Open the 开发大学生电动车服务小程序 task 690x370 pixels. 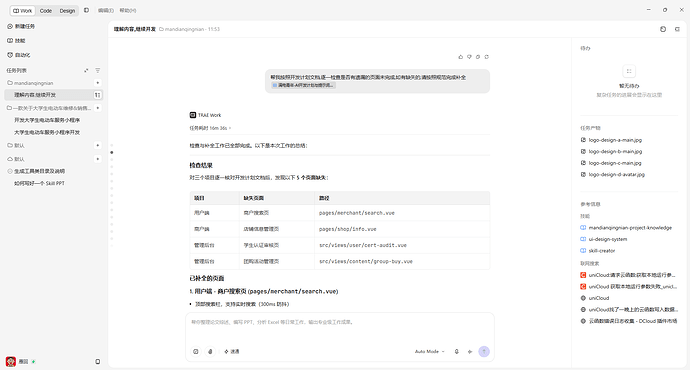coord(47,120)
